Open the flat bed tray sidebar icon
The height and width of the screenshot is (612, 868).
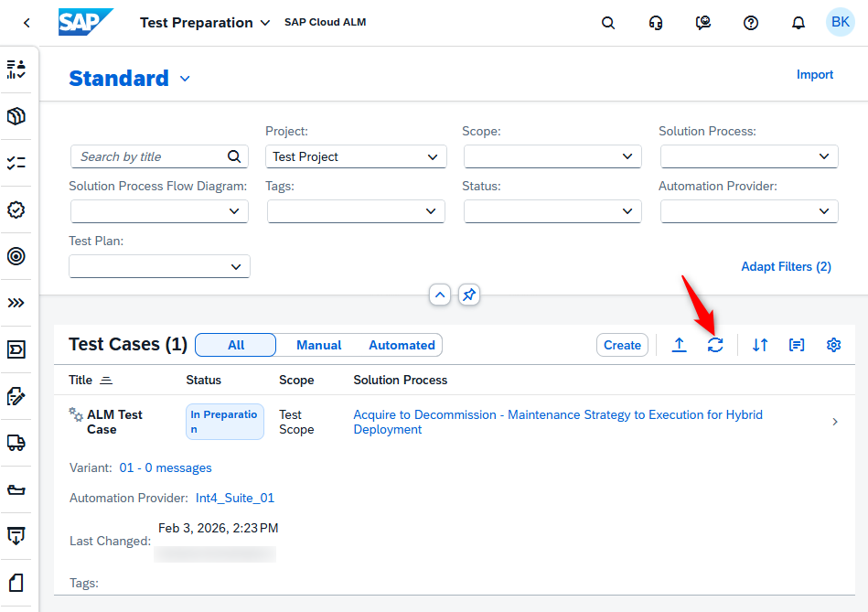[x=16, y=489]
